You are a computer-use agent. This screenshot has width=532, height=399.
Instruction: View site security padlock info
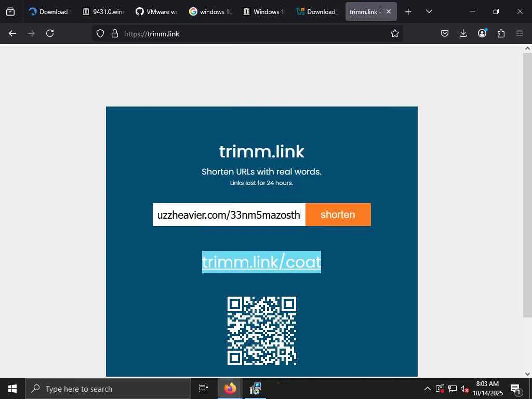click(x=115, y=33)
